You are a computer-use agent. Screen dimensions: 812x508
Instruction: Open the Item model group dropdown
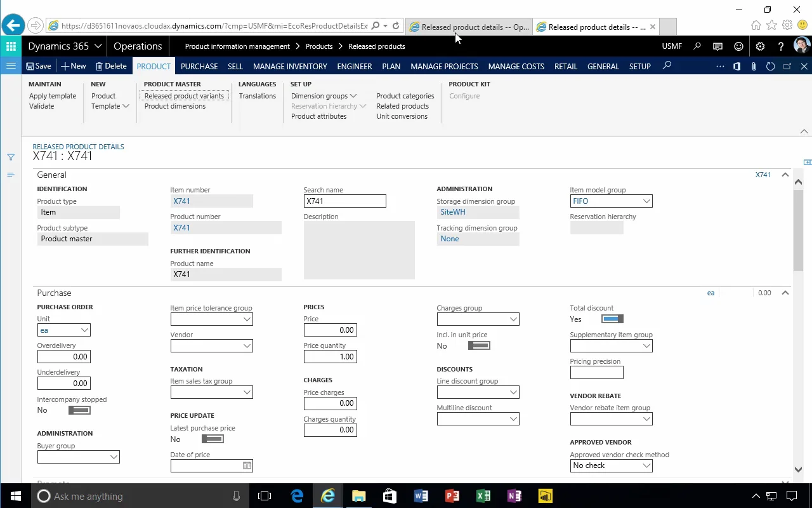click(x=646, y=201)
